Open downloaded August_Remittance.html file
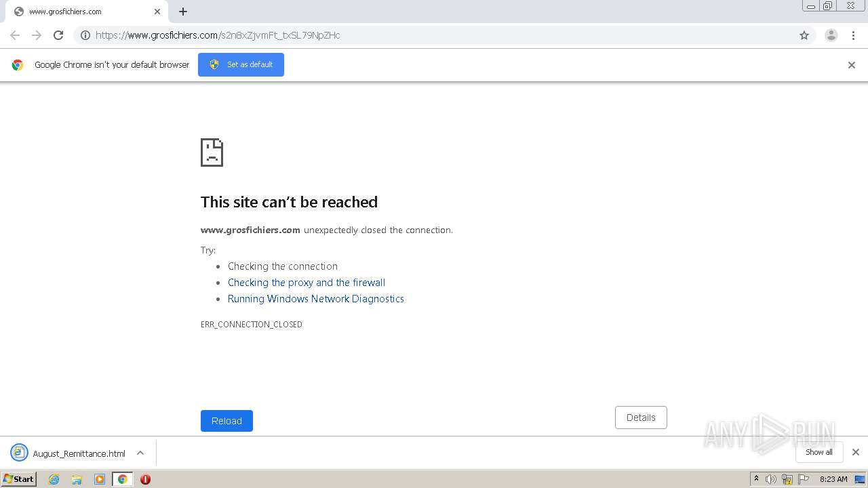This screenshot has width=868, height=488. coord(68,453)
